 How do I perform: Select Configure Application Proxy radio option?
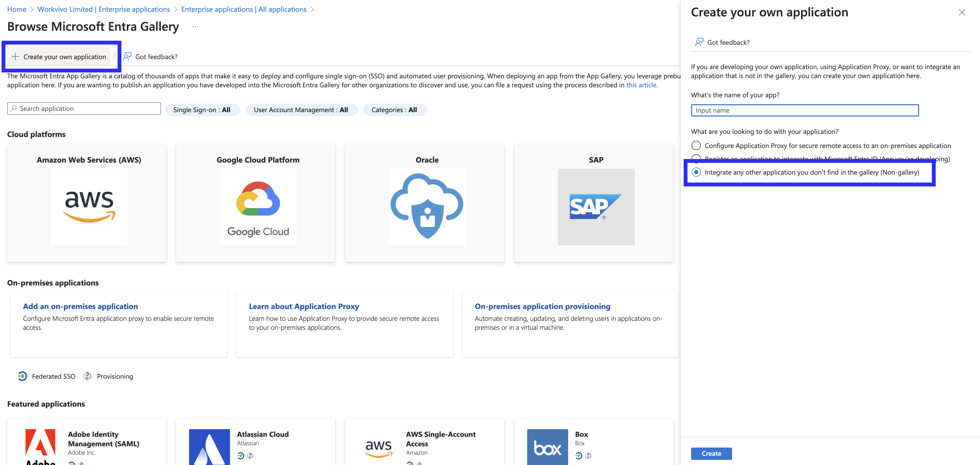[696, 146]
